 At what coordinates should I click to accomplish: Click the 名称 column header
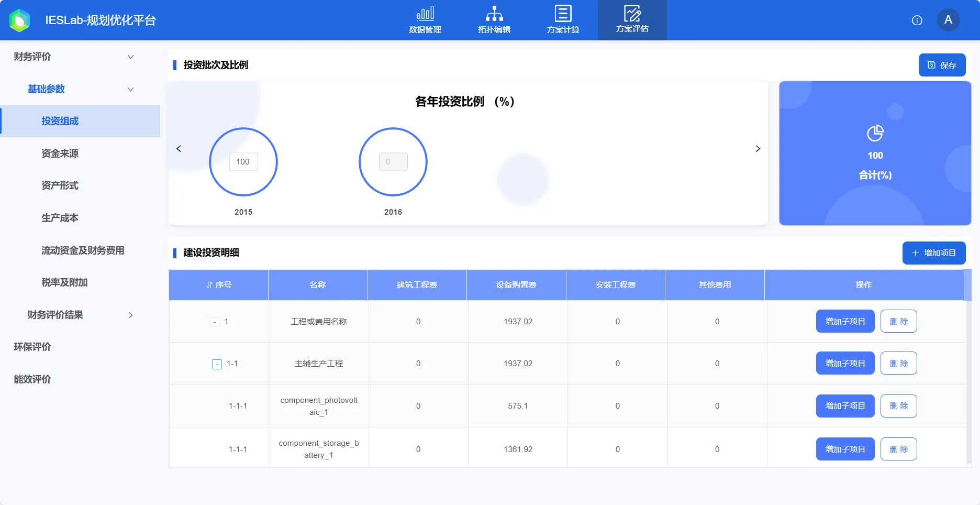click(318, 285)
